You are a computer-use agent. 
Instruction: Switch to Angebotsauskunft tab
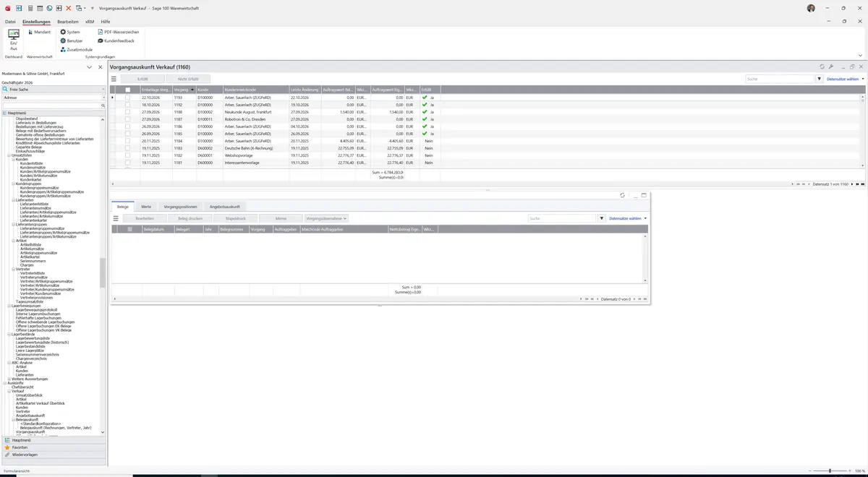point(225,207)
